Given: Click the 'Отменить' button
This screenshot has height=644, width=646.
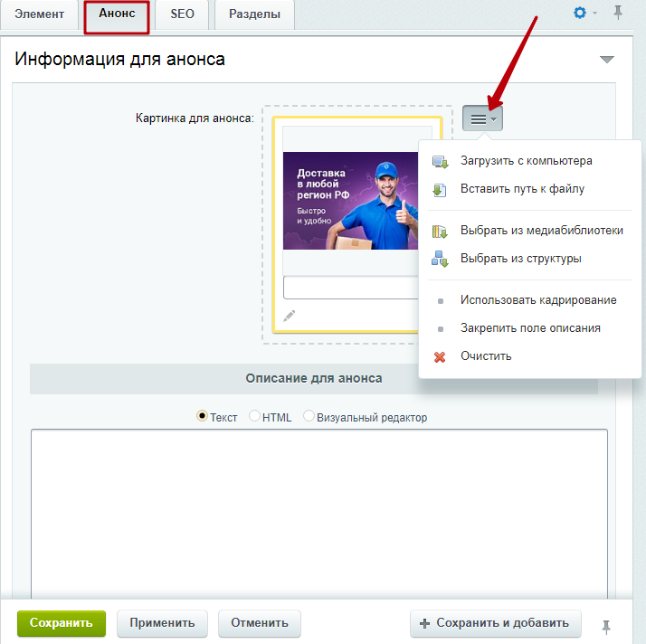Looking at the screenshot, I should click(260, 623).
